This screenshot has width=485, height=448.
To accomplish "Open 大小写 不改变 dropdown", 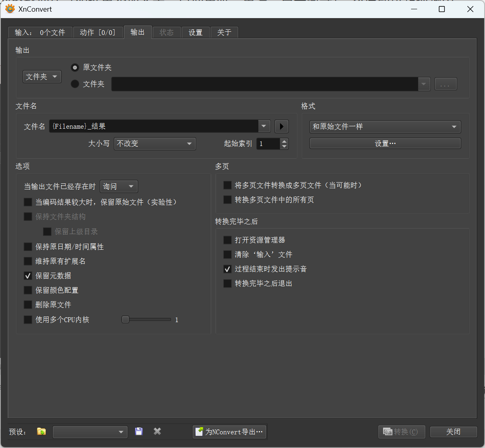I will coord(155,144).
